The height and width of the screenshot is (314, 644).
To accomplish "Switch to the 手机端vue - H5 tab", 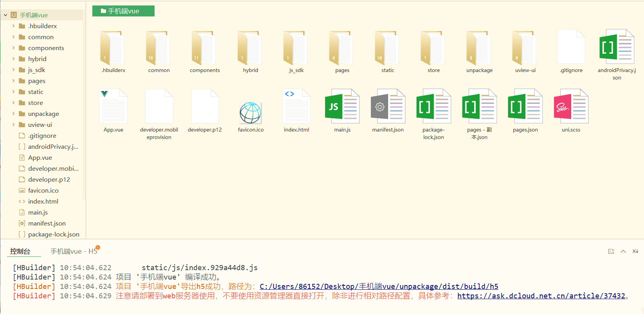I will click(x=74, y=251).
